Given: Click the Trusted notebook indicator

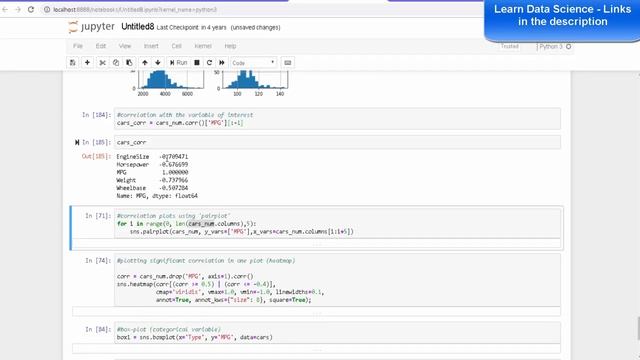Looking at the screenshot, I should pyautogui.click(x=509, y=47).
